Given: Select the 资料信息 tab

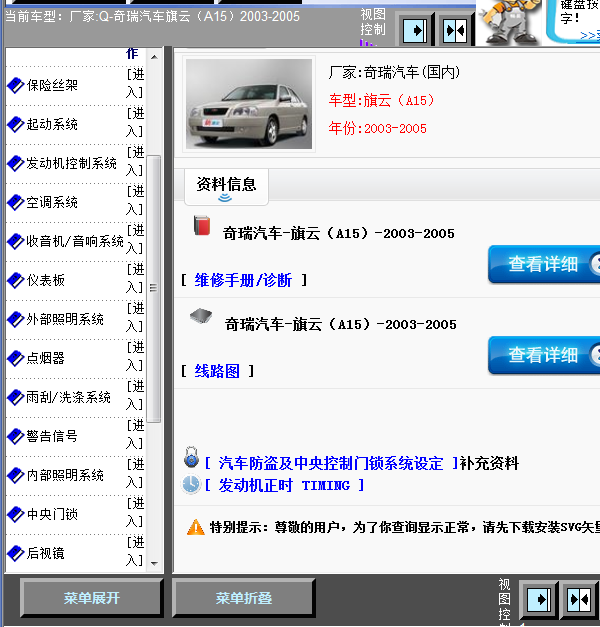Looking at the screenshot, I should (226, 187).
